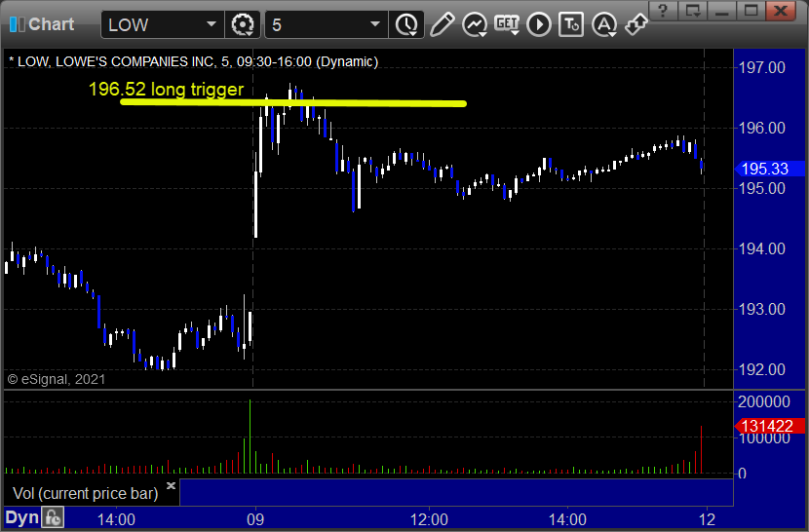809x532 pixels.
Task: Click the 196.00 price axis label
Action: click(x=762, y=128)
